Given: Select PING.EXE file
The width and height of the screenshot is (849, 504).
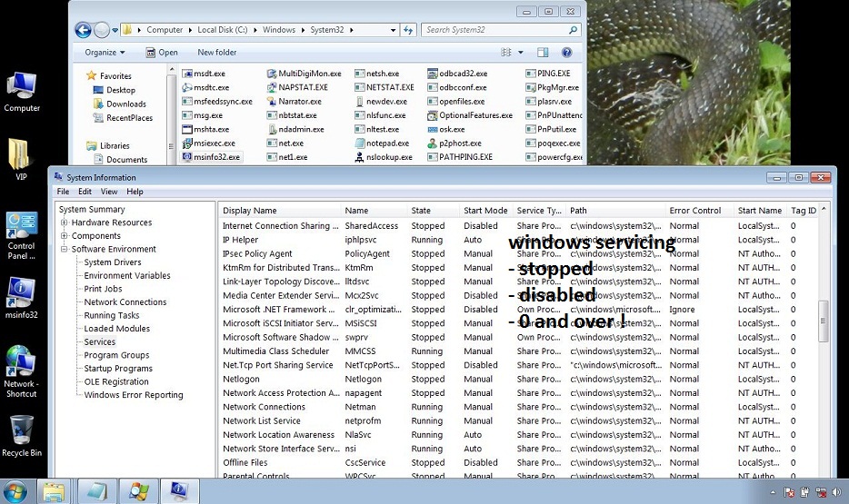Looking at the screenshot, I should pos(548,73).
